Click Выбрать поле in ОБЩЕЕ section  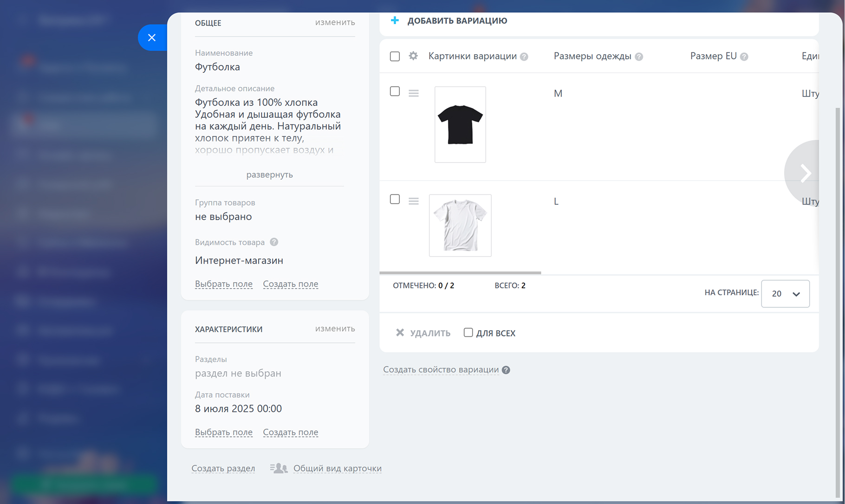[224, 284]
